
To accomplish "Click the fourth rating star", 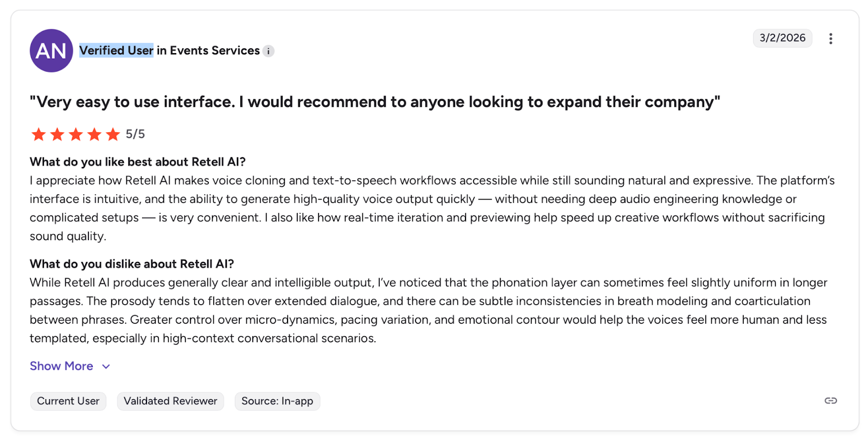I will pyautogui.click(x=94, y=134).
